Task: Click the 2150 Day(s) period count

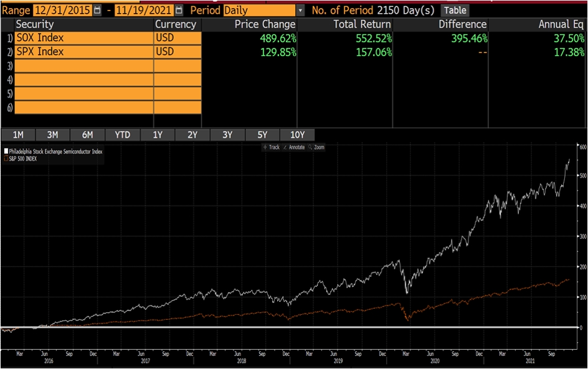Action: click(405, 10)
